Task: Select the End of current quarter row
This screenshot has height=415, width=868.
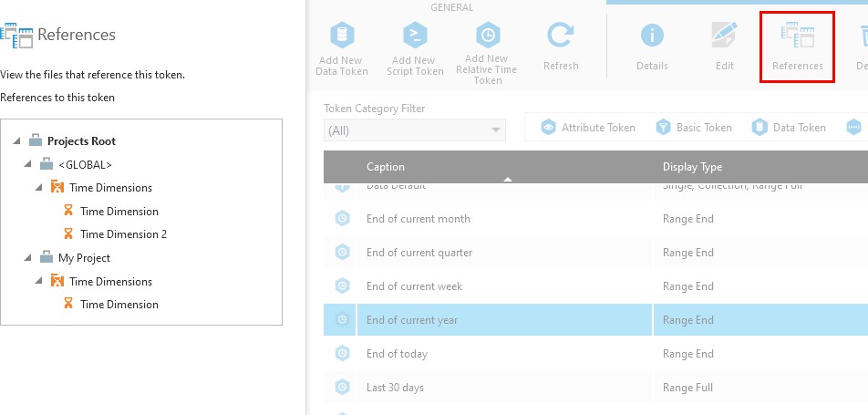Action: click(419, 253)
